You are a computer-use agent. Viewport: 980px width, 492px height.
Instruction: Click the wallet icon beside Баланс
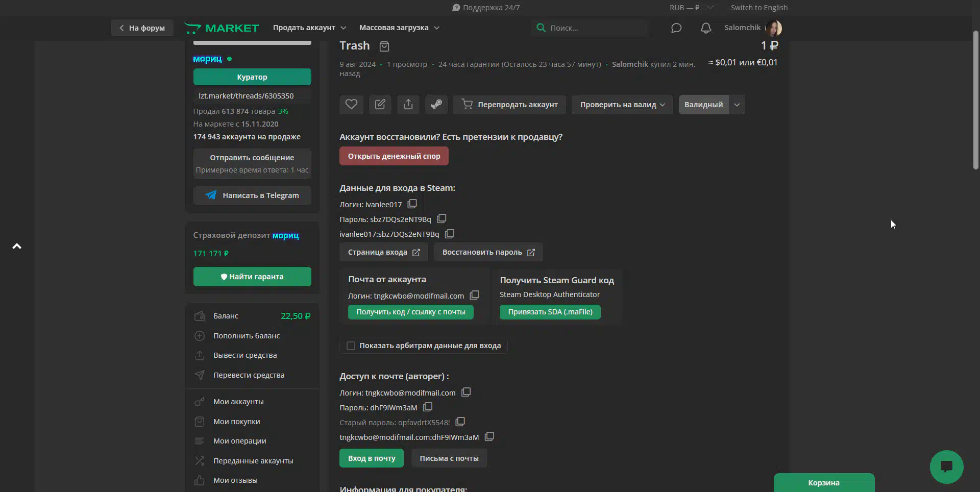pyautogui.click(x=200, y=316)
